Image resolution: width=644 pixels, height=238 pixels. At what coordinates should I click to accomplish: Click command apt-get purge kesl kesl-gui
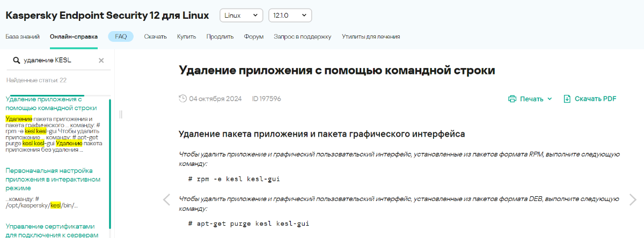coord(249,224)
